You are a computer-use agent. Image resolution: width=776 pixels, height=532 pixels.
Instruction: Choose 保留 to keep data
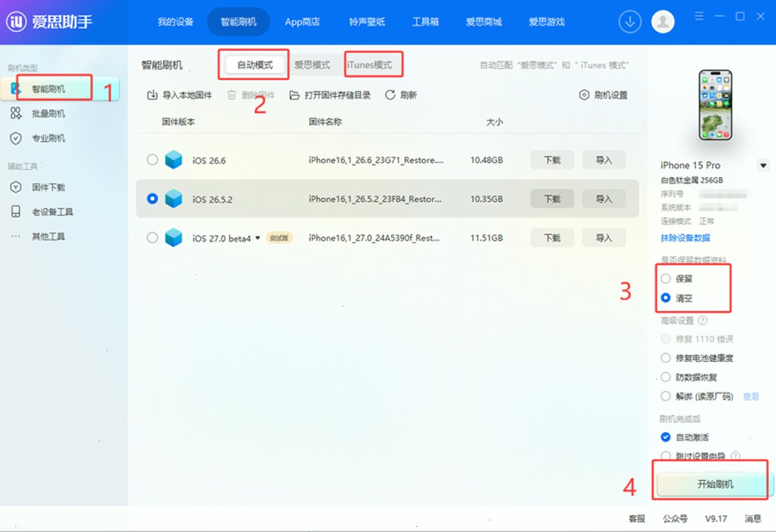665,279
